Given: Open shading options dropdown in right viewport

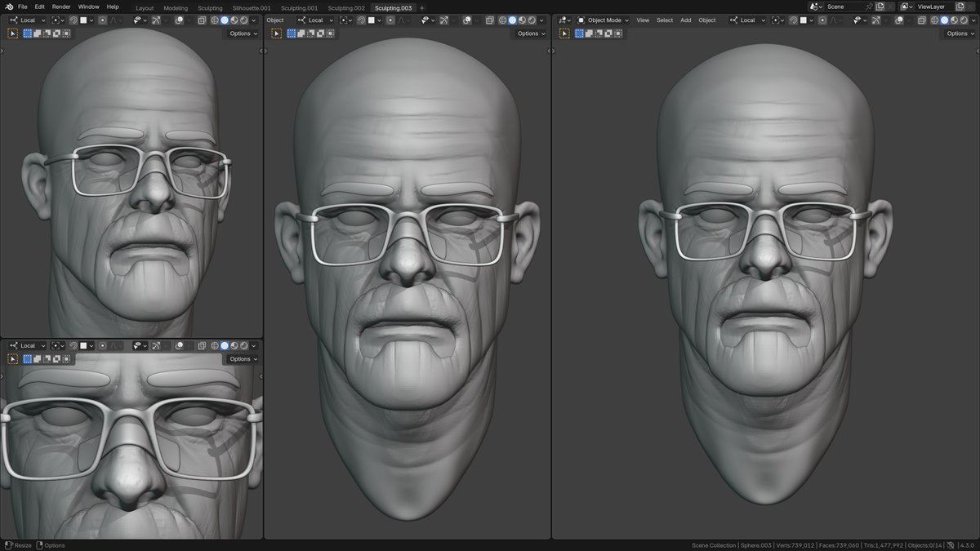Looking at the screenshot, I should click(973, 20).
